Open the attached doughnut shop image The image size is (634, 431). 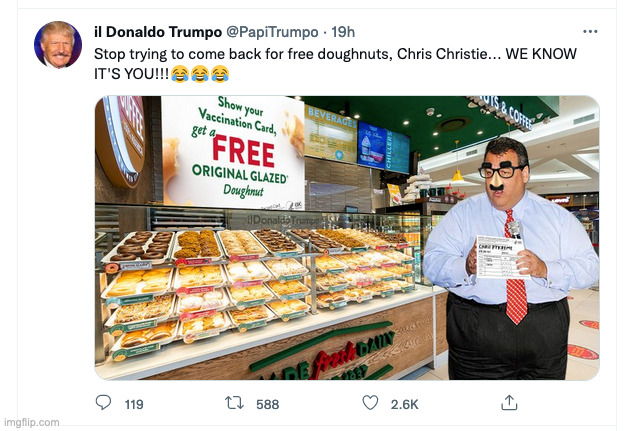coord(347,238)
